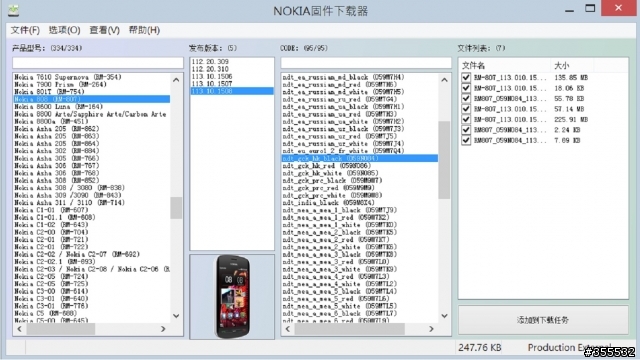Viewport: 640px width, 360px height.
Task: Click CODE list vertical scrollbar thumb
Action: [x=444, y=160]
